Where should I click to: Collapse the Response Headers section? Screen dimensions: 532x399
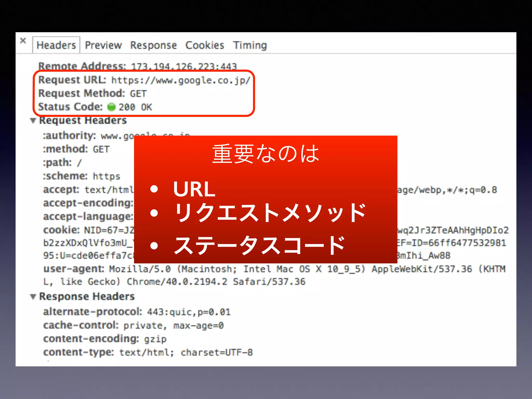click(x=33, y=297)
